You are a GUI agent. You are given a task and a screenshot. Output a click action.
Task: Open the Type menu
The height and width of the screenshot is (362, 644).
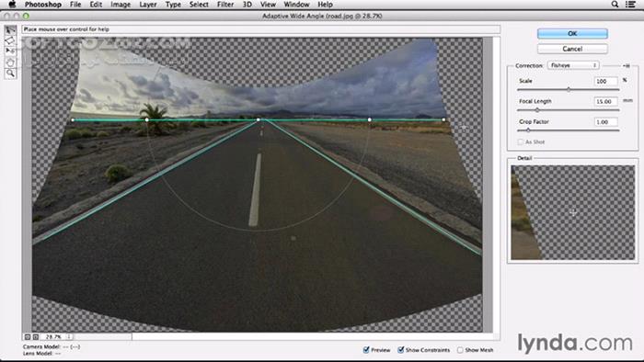173,5
